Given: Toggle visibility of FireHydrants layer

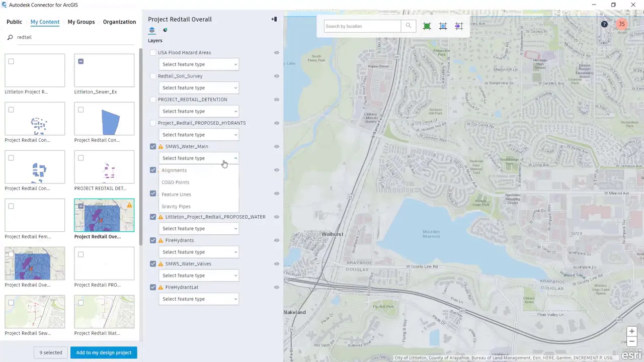Looking at the screenshot, I should tap(277, 240).
